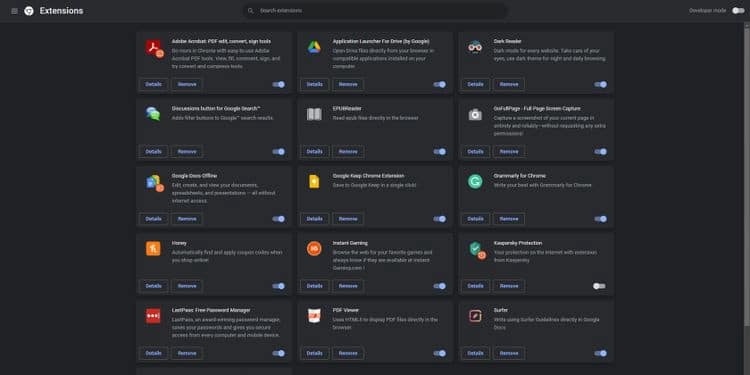Click the Adobe Acrobat extension icon
The height and width of the screenshot is (375, 750).
154,48
